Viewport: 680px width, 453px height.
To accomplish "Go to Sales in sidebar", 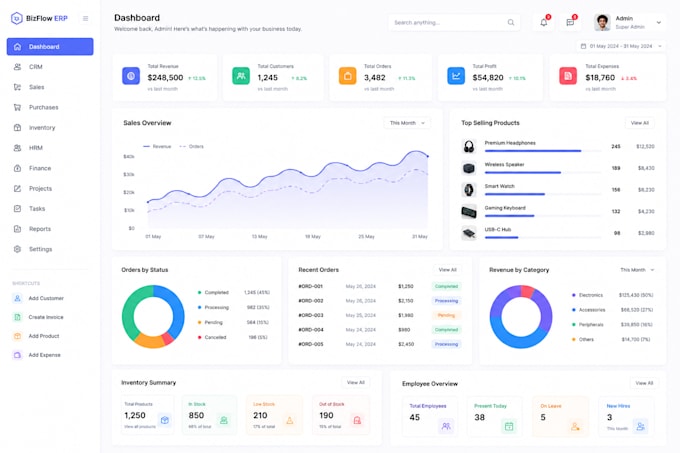I will coord(50,87).
